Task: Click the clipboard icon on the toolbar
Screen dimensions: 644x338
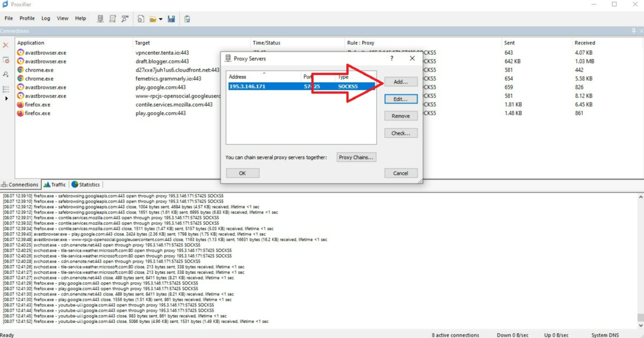Action: [187, 19]
